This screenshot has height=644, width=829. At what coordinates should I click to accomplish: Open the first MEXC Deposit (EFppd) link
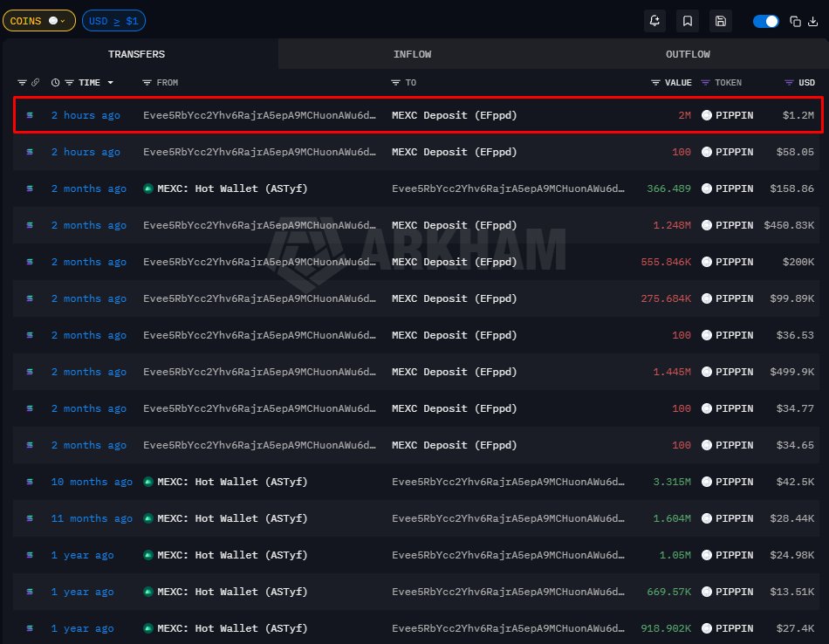(454, 115)
